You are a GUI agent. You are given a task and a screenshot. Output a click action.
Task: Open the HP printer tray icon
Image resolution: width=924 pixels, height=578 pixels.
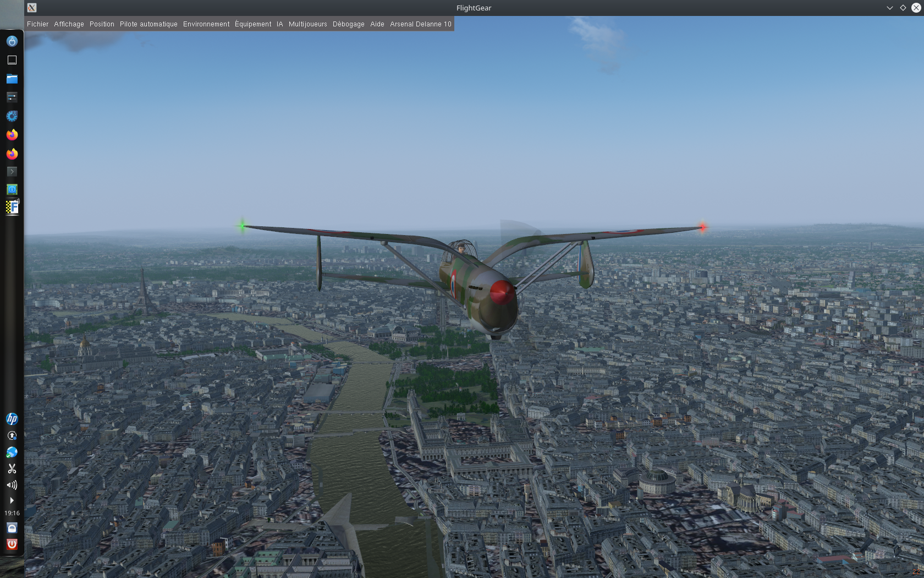[x=12, y=419]
